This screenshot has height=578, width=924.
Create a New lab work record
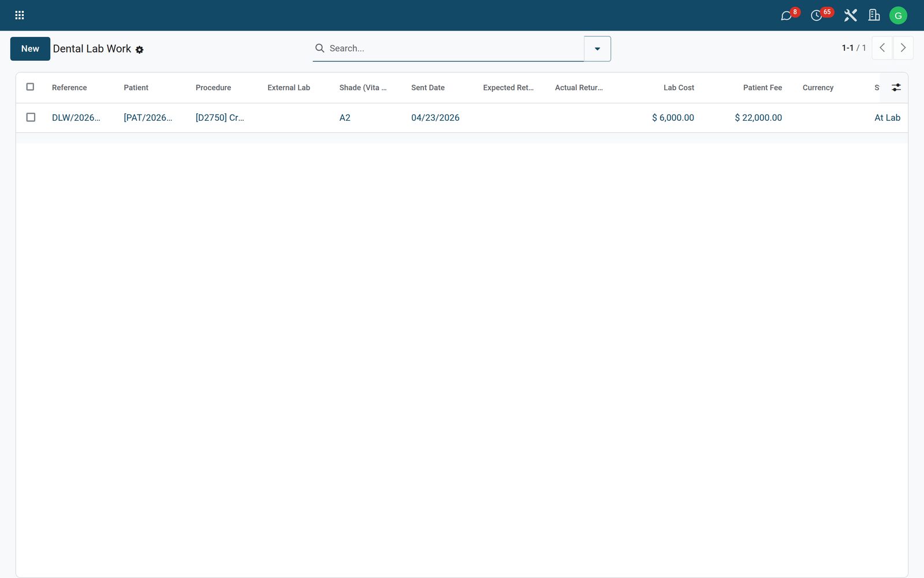[x=30, y=49]
